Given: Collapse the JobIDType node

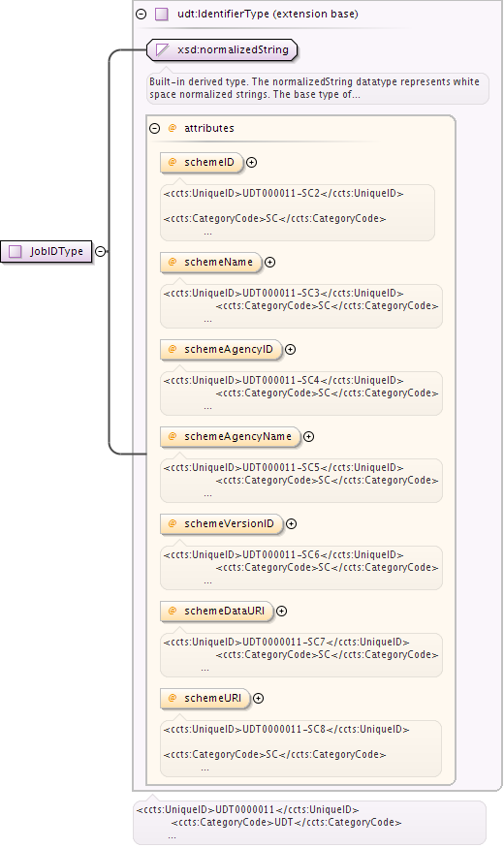Looking at the screenshot, I should coord(100,251).
